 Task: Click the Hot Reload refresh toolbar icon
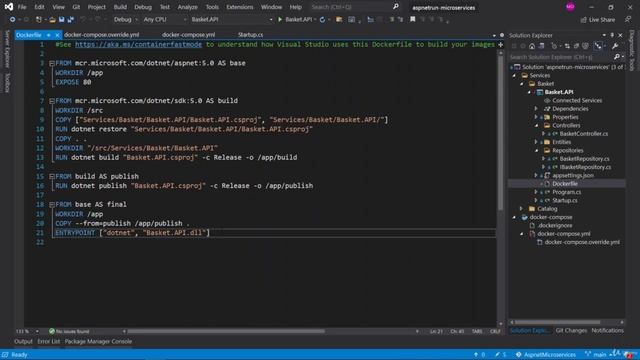(322, 19)
